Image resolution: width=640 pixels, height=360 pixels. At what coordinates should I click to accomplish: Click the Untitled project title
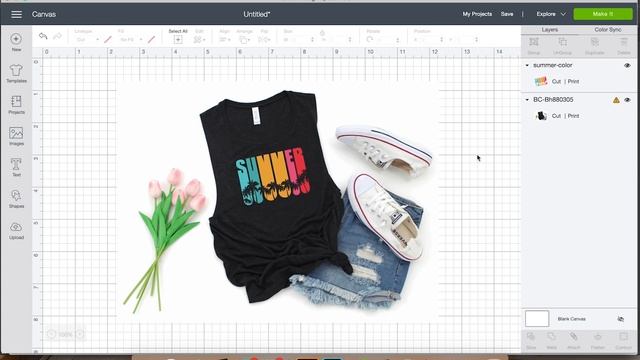coord(257,14)
